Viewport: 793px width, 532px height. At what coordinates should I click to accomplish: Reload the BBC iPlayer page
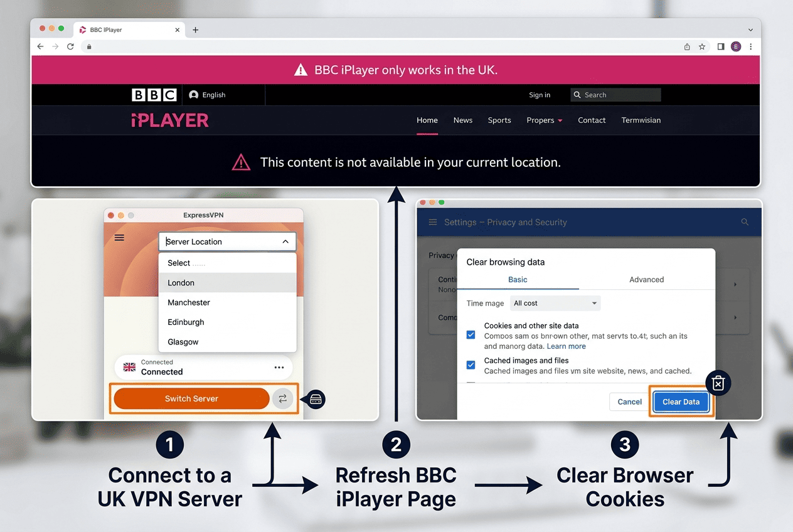tap(70, 46)
